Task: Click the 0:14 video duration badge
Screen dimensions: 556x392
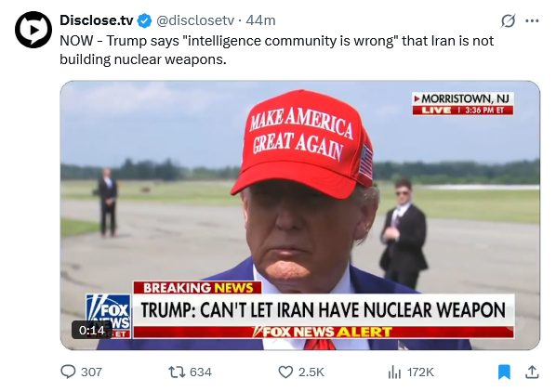Action: pyautogui.click(x=92, y=330)
